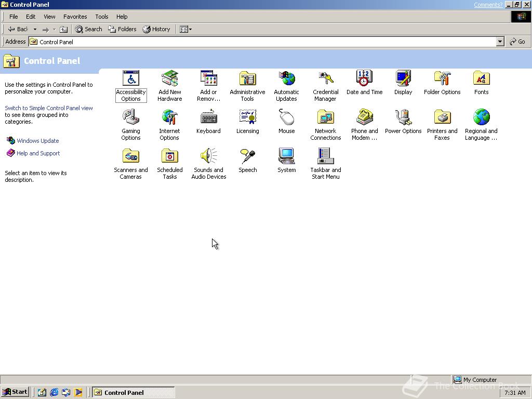
Task: Open Network Connections icon
Action: [x=325, y=117]
